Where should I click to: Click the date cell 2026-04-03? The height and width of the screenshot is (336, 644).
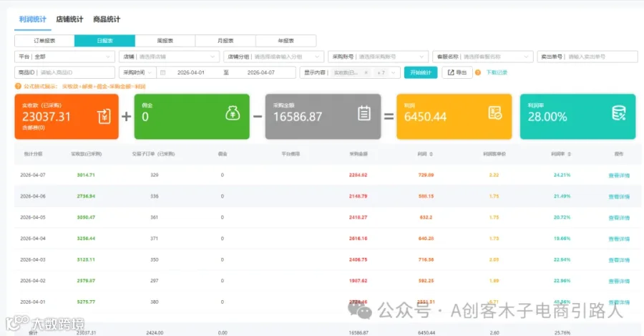pos(33,260)
